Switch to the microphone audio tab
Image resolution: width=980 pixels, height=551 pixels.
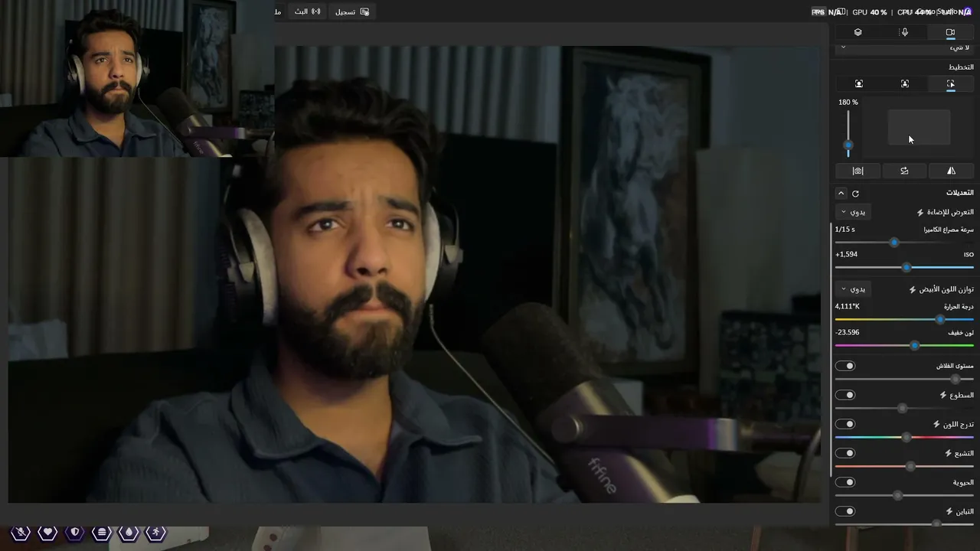[904, 32]
